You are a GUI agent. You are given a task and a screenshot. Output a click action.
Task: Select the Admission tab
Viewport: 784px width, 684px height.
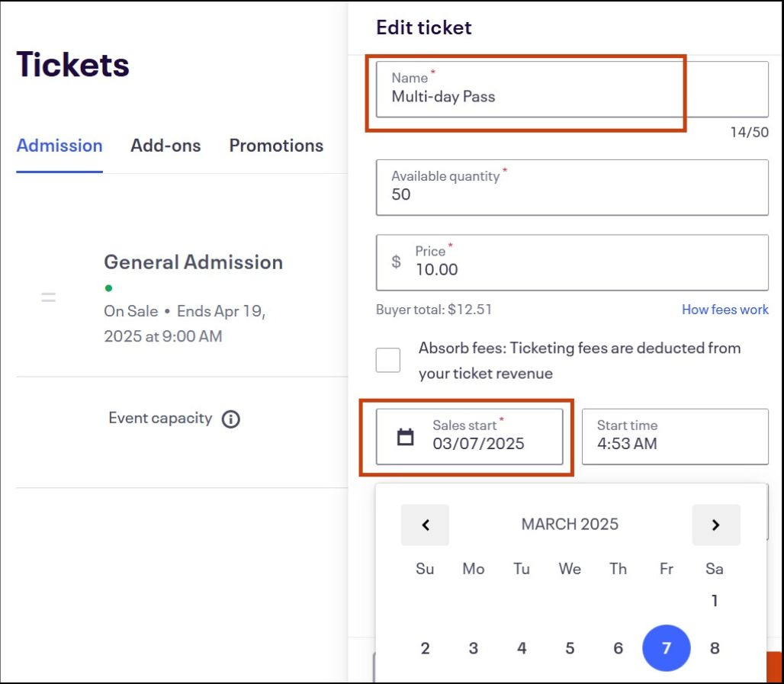(x=59, y=145)
